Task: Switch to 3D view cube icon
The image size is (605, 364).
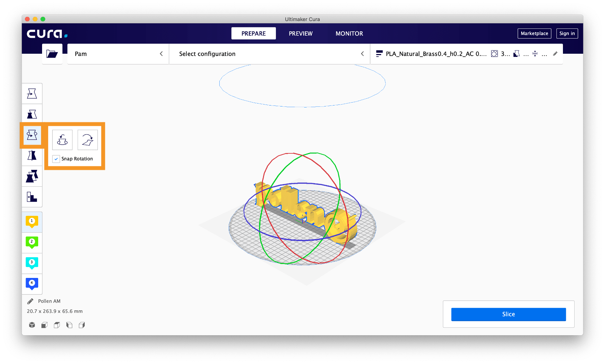Action: point(32,325)
